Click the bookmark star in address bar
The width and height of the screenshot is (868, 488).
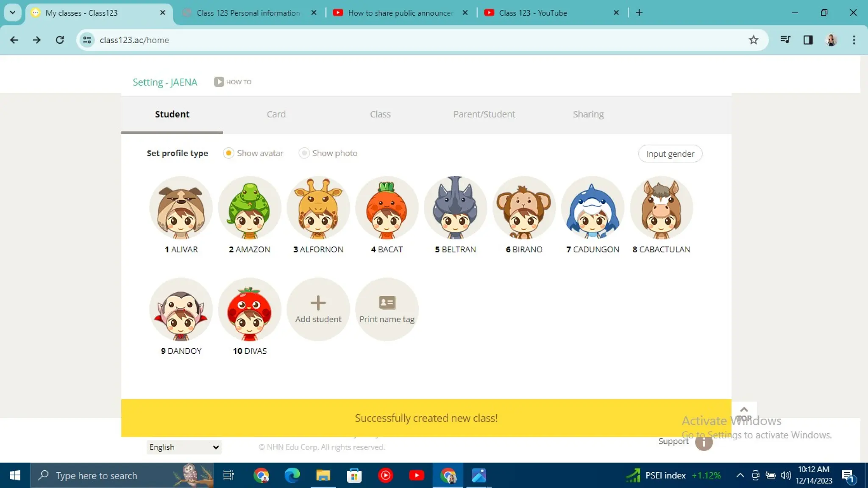pyautogui.click(x=753, y=40)
